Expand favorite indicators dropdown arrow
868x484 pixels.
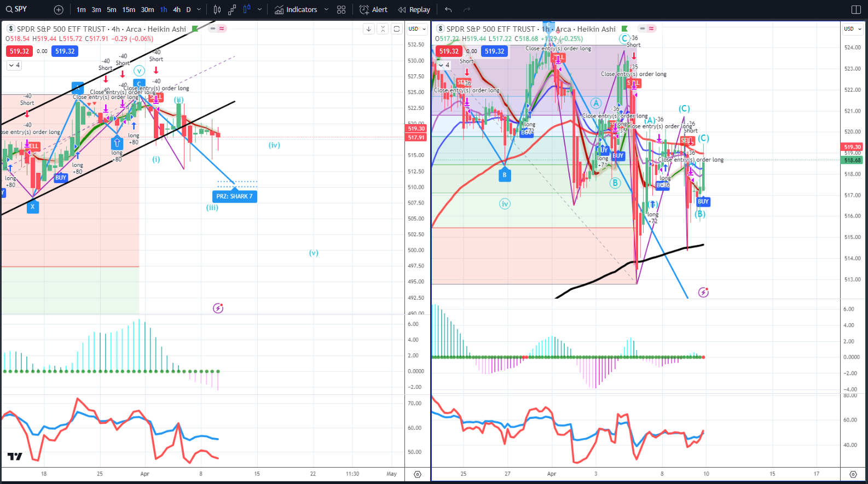(x=326, y=10)
